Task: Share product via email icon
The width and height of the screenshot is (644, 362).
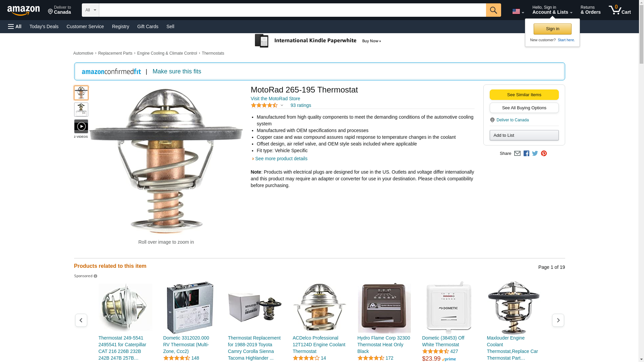Action: pyautogui.click(x=517, y=154)
